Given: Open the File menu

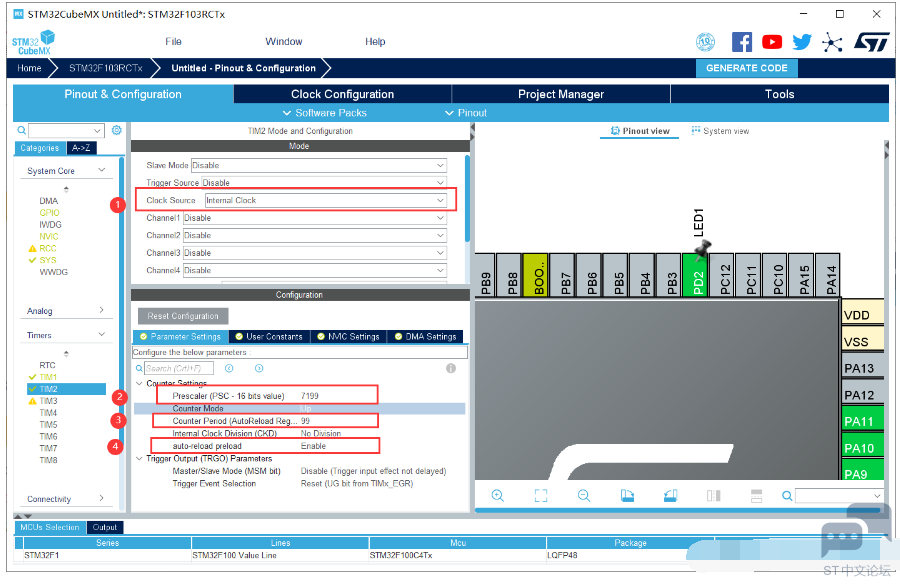Looking at the screenshot, I should click(173, 41).
